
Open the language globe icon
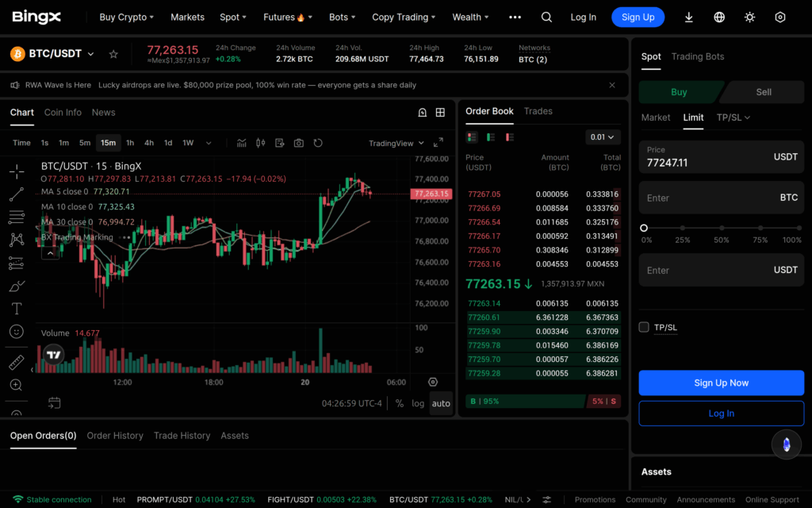coord(719,17)
